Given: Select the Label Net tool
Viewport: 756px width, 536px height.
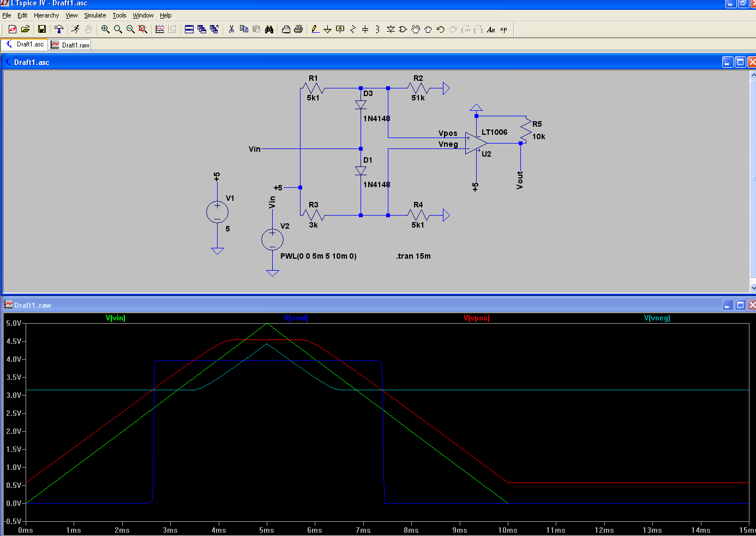Looking at the screenshot, I should tap(340, 29).
